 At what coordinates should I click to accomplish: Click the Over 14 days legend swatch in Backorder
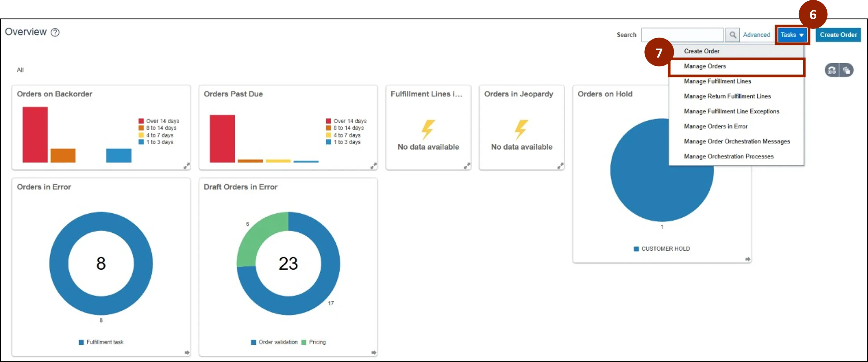click(x=141, y=121)
